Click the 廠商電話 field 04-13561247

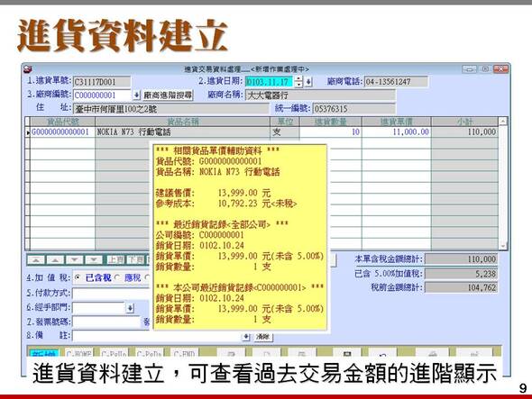coord(396,82)
